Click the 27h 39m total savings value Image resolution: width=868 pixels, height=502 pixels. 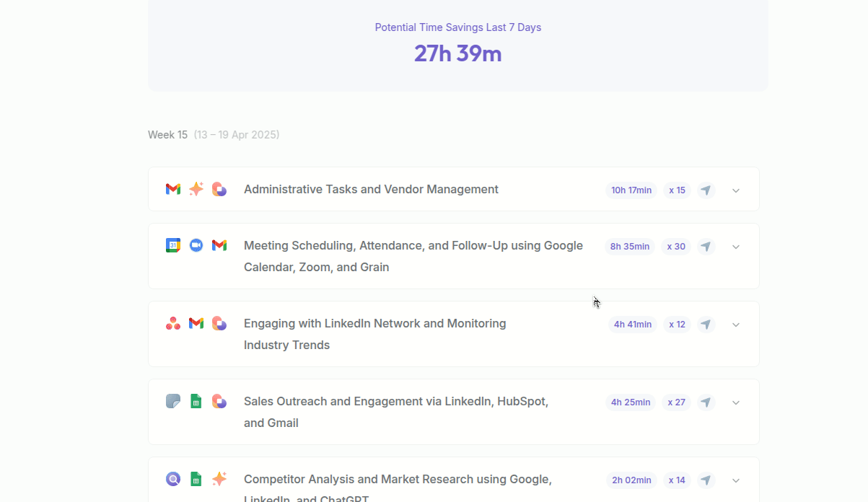tap(458, 53)
